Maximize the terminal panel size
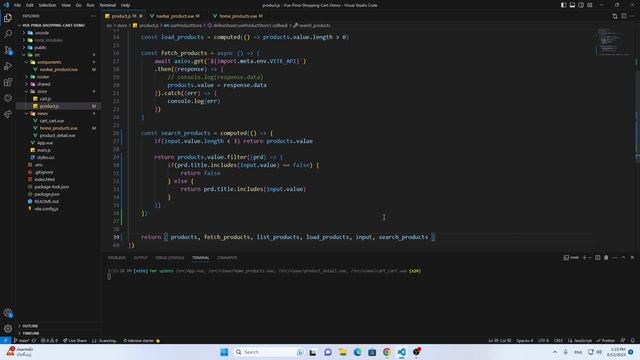The width and height of the screenshot is (640, 360). point(623,258)
